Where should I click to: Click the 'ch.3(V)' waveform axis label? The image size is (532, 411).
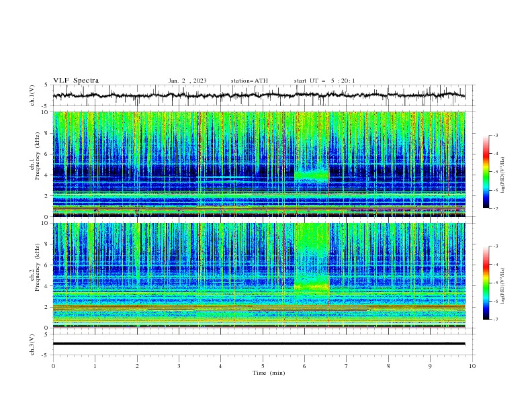[32, 345]
